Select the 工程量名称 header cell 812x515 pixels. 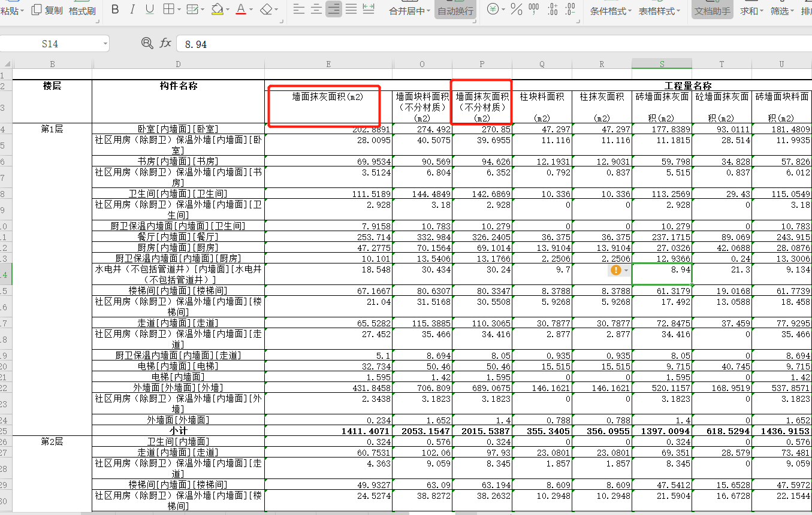pyautogui.click(x=687, y=86)
